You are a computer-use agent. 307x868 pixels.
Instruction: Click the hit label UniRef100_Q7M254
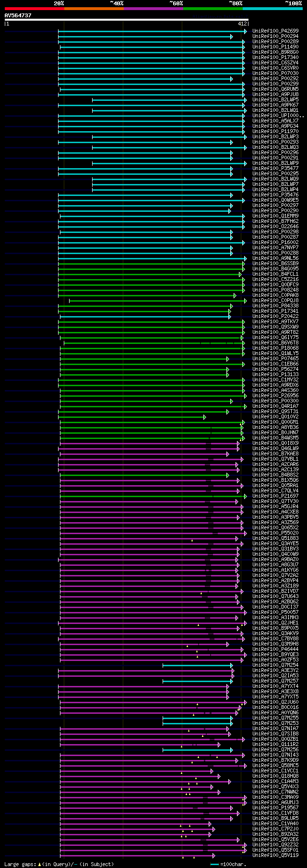275,665
